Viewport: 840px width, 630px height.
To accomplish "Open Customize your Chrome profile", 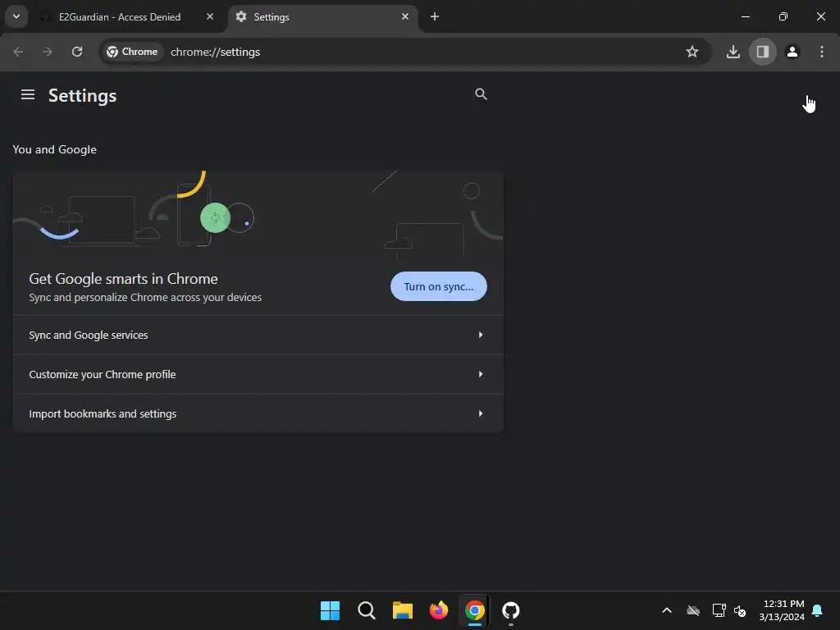I will [257, 374].
